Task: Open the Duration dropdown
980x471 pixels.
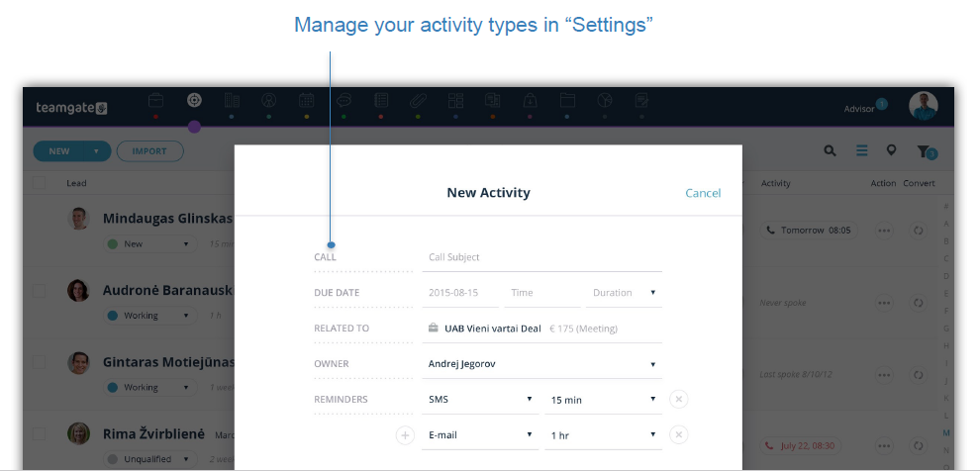Action: (x=624, y=292)
